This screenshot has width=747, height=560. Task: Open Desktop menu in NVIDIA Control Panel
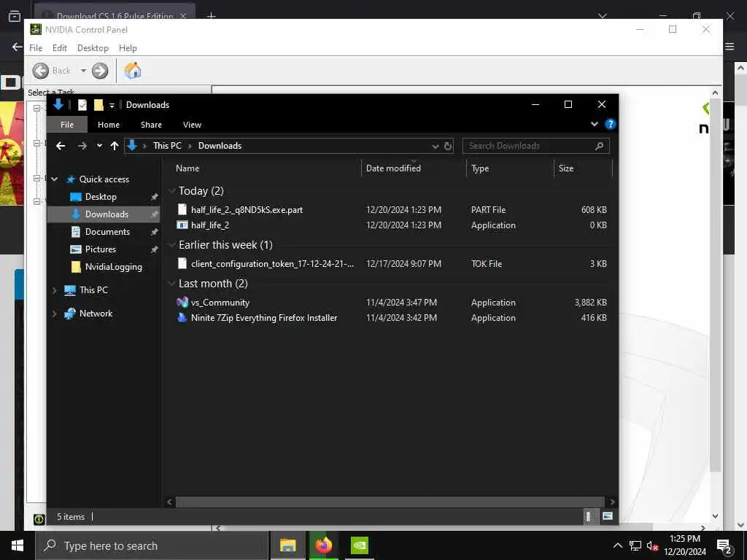click(x=93, y=48)
